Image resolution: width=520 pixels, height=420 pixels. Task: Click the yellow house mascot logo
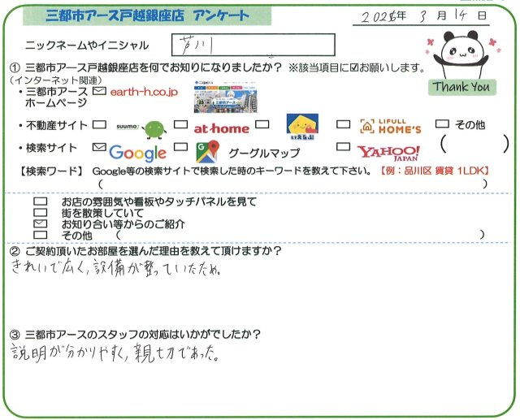point(302,128)
